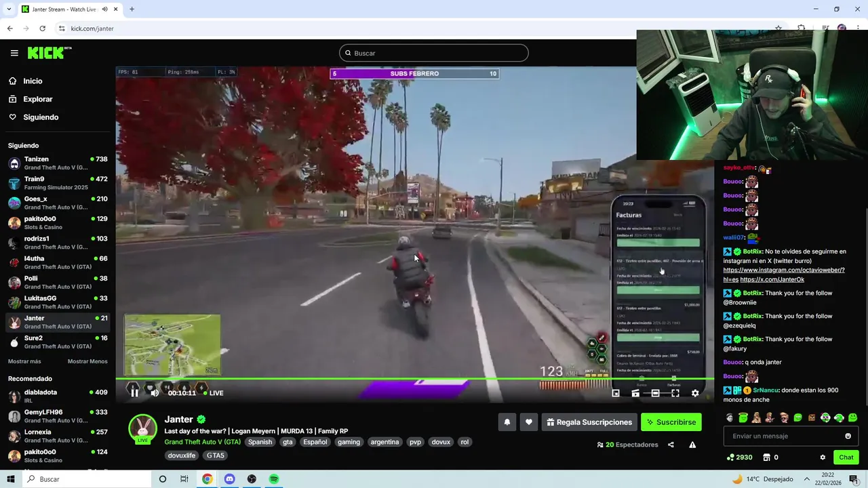Open Polli channel in sidebar
The image size is (868, 488).
click(x=58, y=282)
